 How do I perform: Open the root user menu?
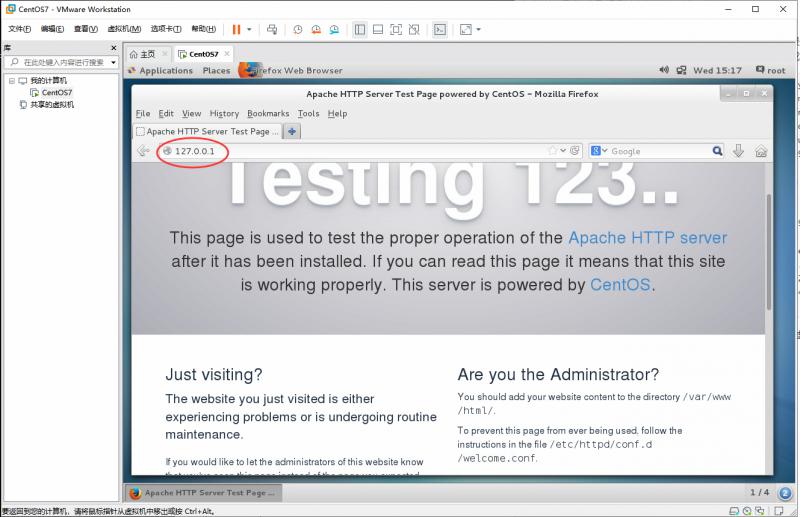(770, 70)
